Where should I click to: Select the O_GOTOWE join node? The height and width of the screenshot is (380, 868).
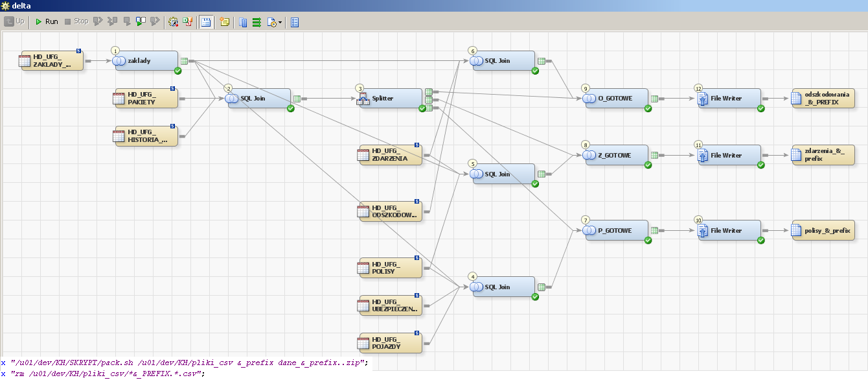pyautogui.click(x=617, y=99)
